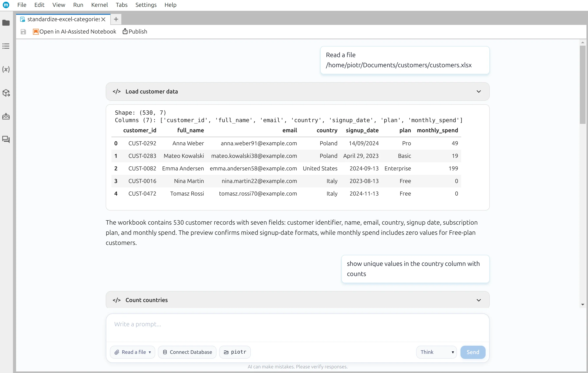Screen dimensions: 588x373
Task: Click the piotr folder button
Action: (235, 352)
